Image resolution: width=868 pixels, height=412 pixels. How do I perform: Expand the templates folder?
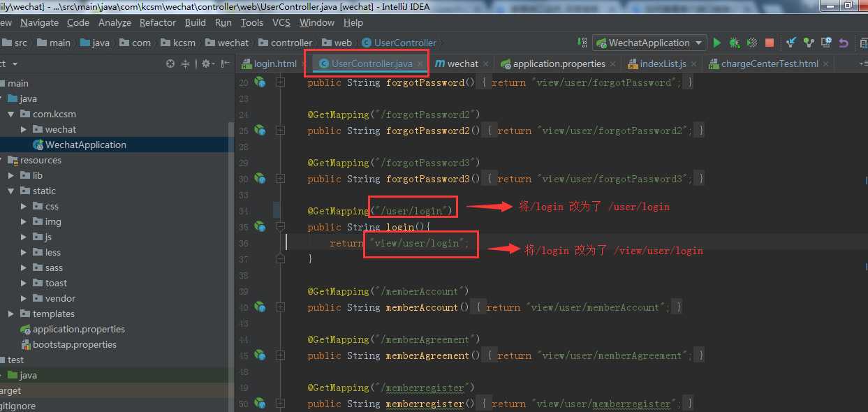[11, 314]
